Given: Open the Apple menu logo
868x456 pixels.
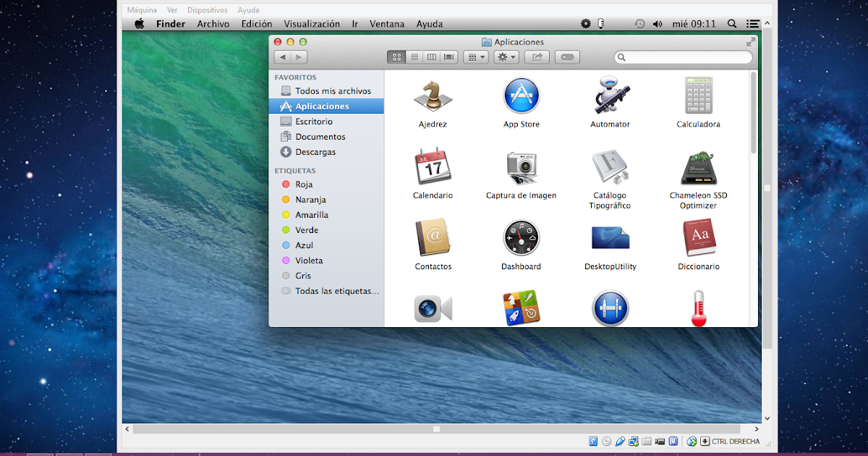Looking at the screenshot, I should [x=139, y=24].
